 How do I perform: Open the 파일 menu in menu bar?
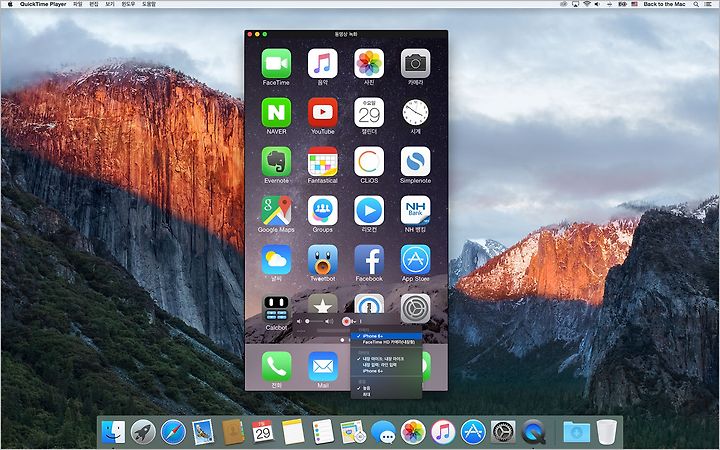pyautogui.click(x=78, y=4)
